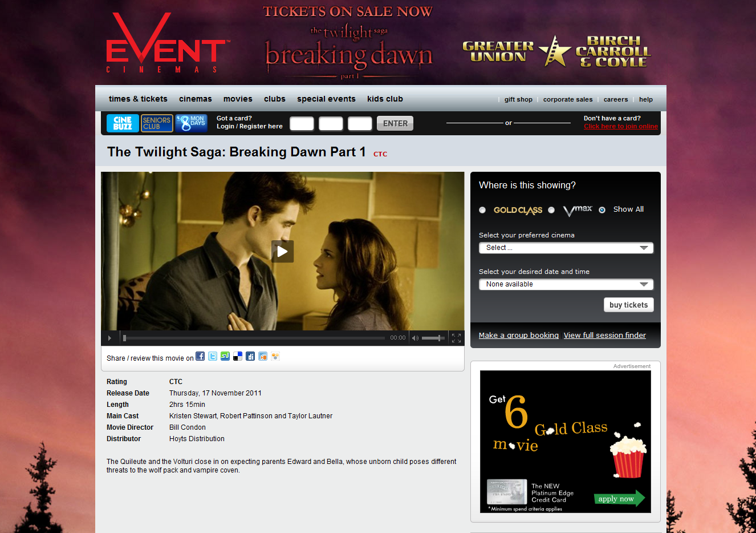Open the special events menu

[326, 99]
